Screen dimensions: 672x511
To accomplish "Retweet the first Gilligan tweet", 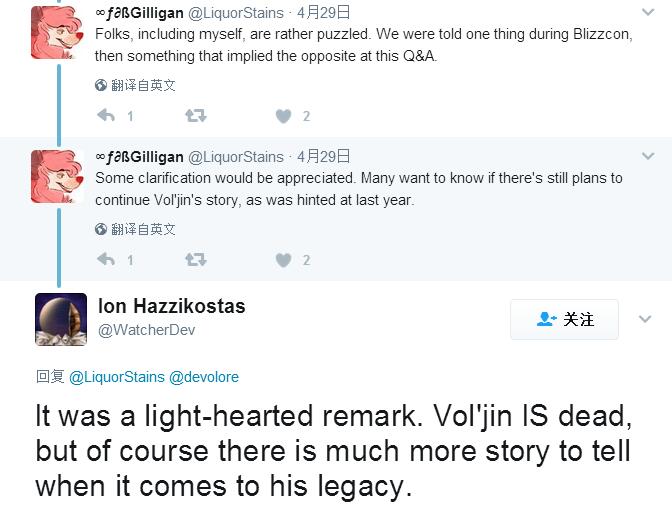I will (x=196, y=116).
